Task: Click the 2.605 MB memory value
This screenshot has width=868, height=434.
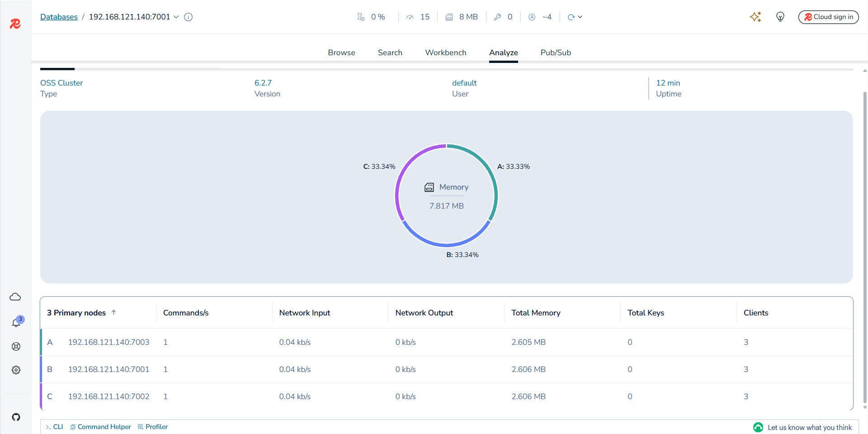Action: pos(528,342)
